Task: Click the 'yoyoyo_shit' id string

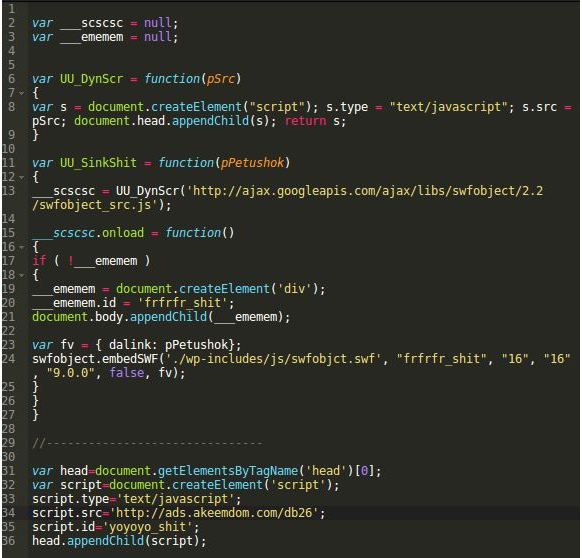Action: pyautogui.click(x=147, y=527)
